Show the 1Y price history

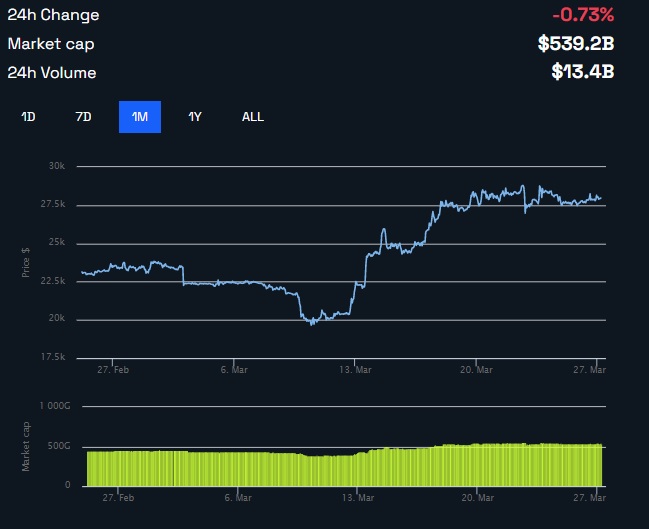click(x=195, y=117)
